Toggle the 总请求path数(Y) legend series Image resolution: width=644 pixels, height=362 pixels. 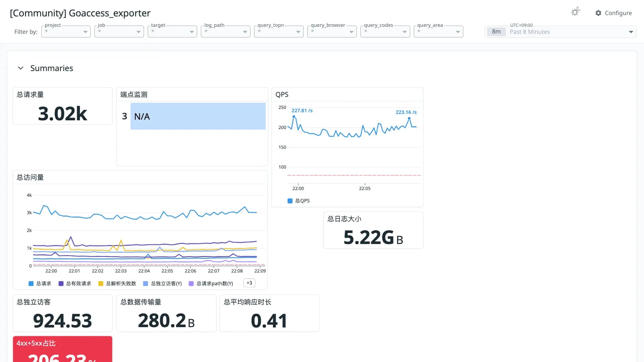pyautogui.click(x=211, y=284)
